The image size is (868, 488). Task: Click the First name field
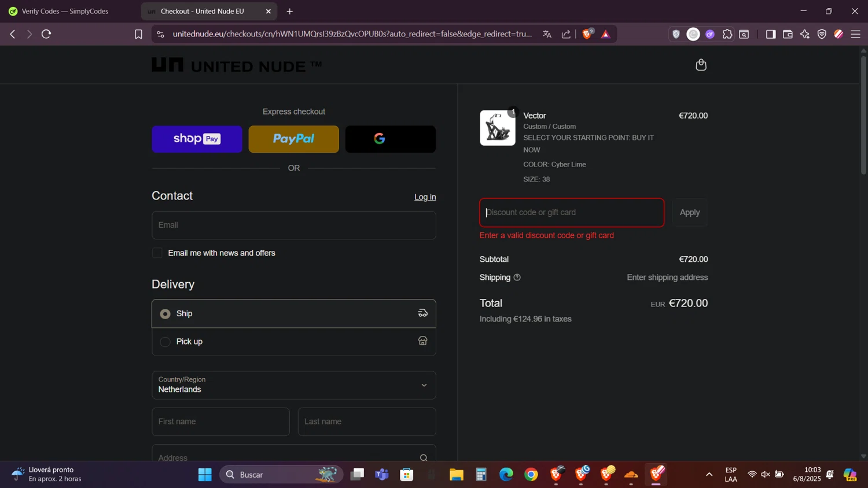(x=220, y=422)
